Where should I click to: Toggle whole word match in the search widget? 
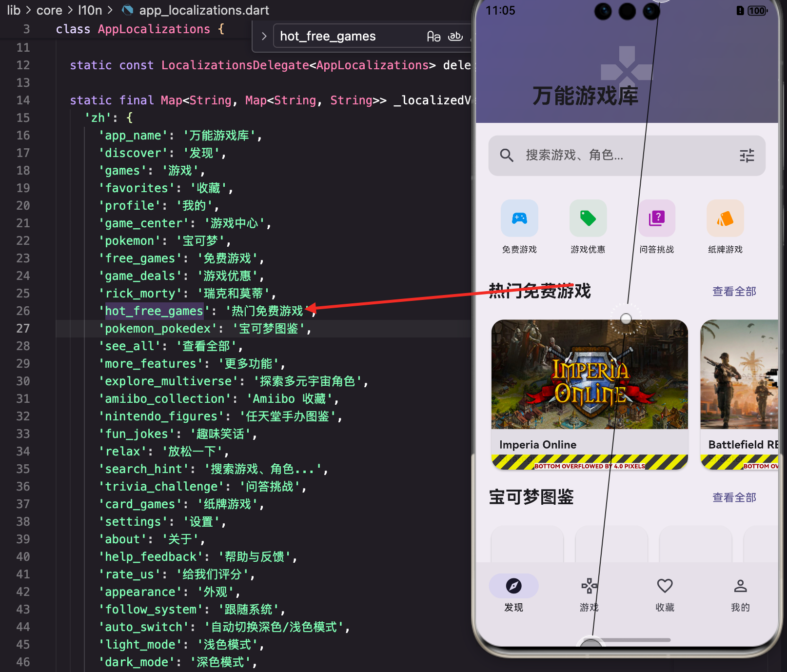click(x=455, y=36)
